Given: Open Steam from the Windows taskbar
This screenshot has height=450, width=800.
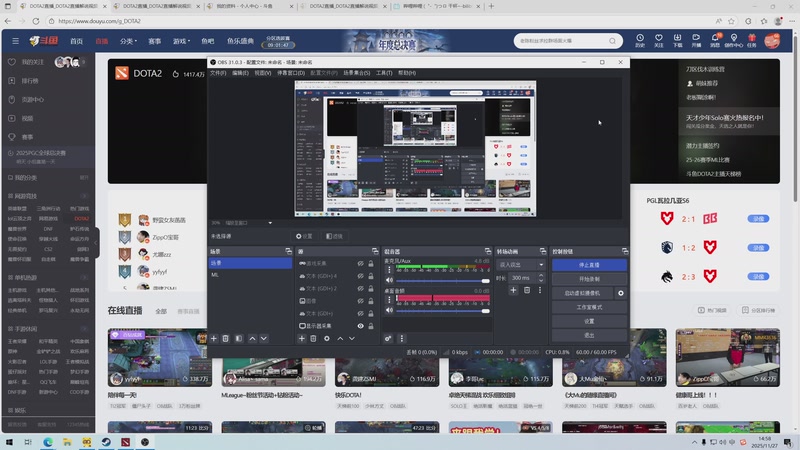Looking at the screenshot, I should point(106,442).
